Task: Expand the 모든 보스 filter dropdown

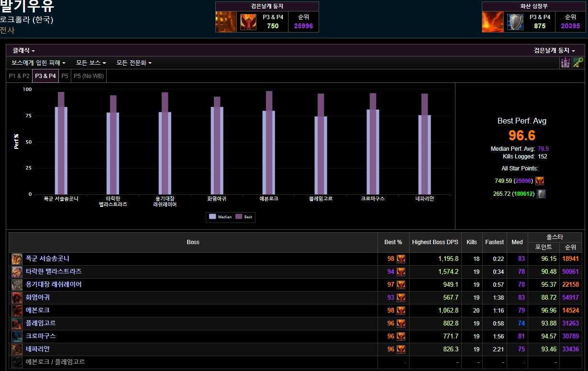Action: click(x=91, y=63)
